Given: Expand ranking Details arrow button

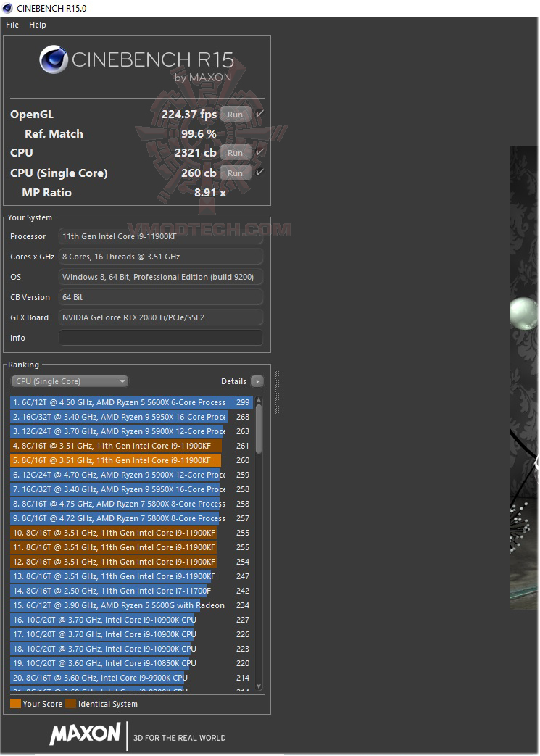Looking at the screenshot, I should coord(257,381).
